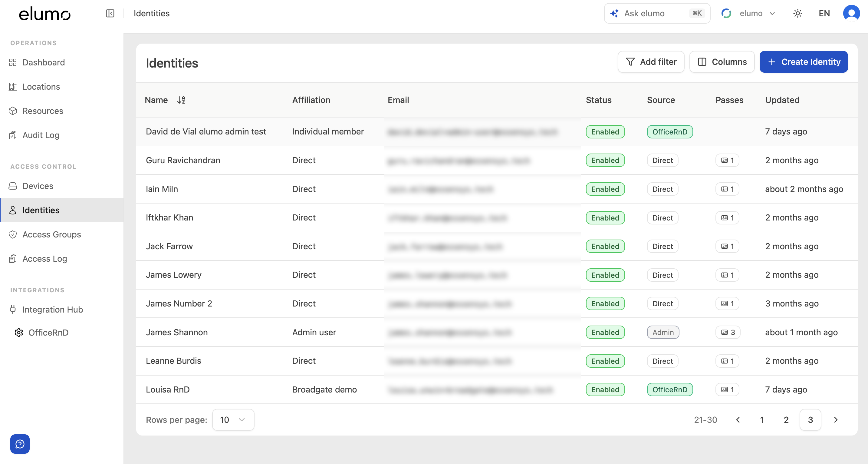Click passes badge for James Shannon
Screen dimensions: 868x464
728,333
